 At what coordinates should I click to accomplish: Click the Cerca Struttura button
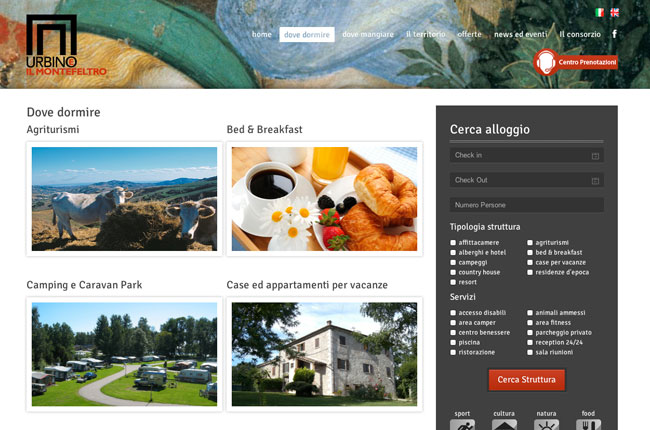[x=526, y=380]
